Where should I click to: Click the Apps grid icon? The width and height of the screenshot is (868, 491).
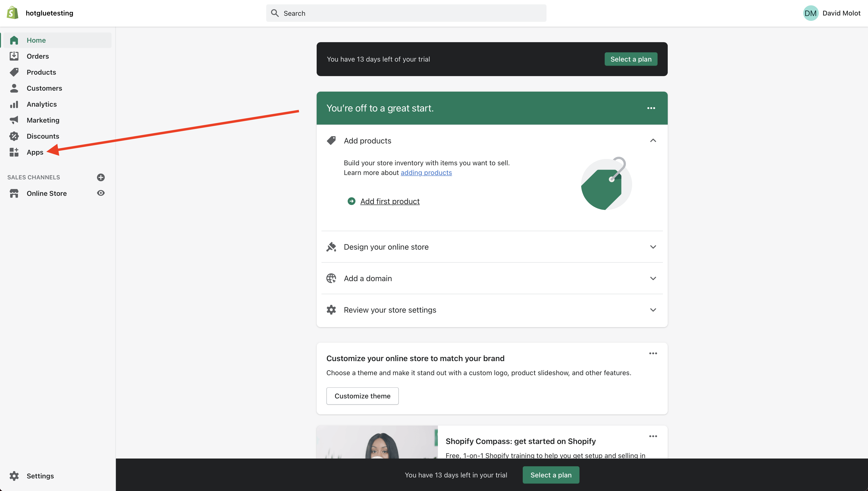click(14, 152)
